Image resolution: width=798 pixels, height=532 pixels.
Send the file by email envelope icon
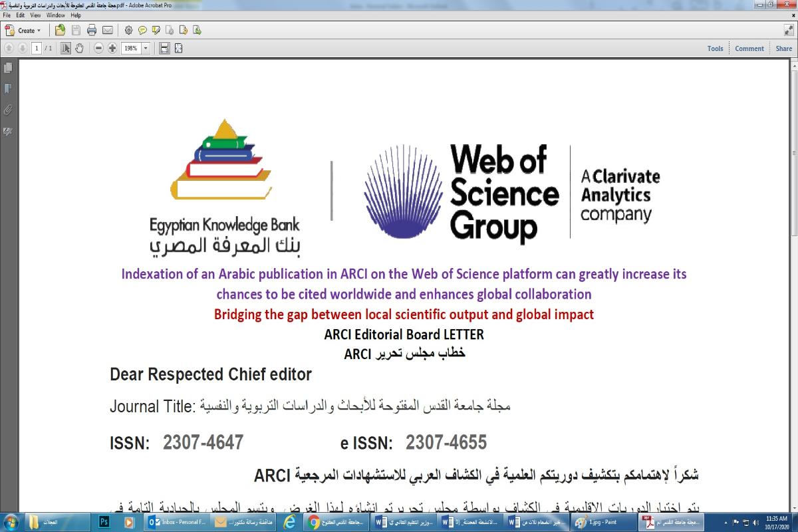pos(107,31)
